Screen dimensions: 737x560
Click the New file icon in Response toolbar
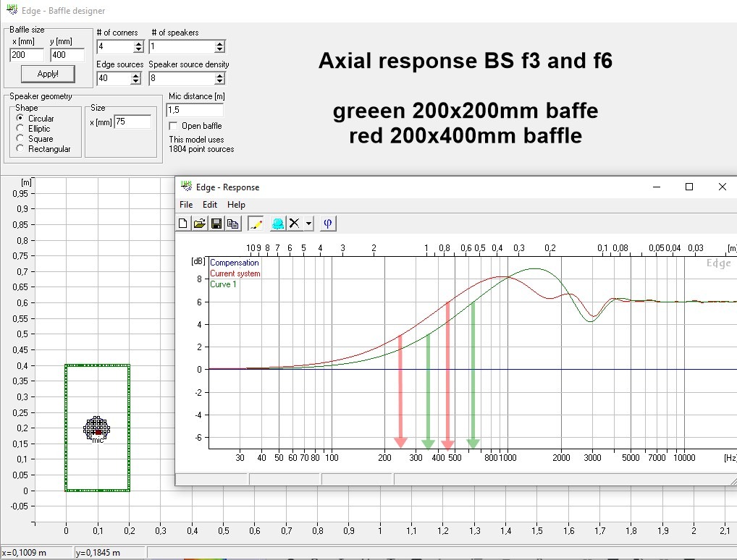point(183,224)
